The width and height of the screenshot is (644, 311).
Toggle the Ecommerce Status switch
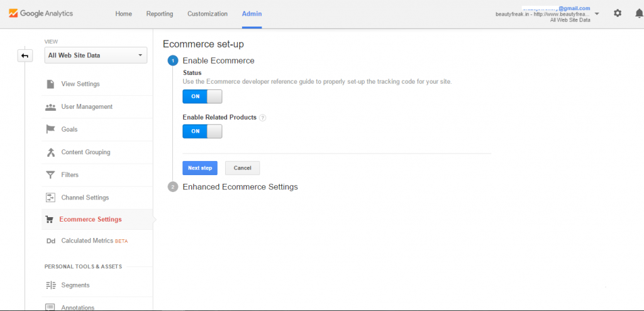click(203, 96)
